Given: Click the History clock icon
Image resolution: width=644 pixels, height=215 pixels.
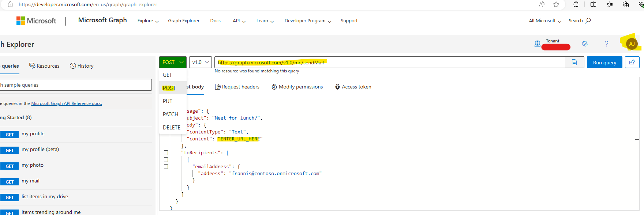Looking at the screenshot, I should coord(73,66).
